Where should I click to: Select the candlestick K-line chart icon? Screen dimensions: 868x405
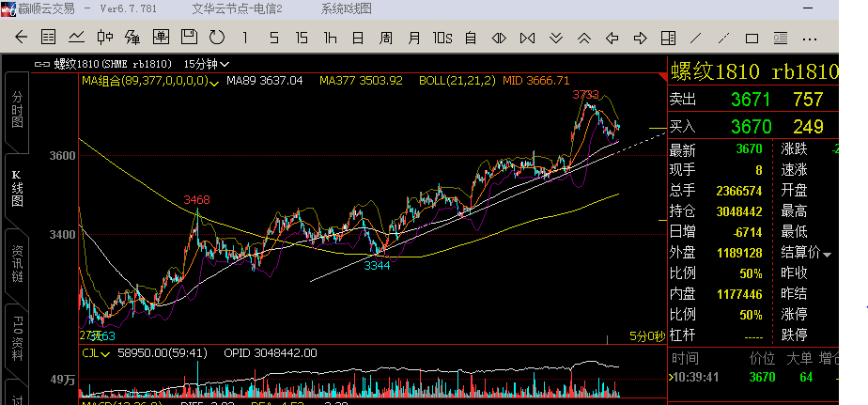point(105,38)
